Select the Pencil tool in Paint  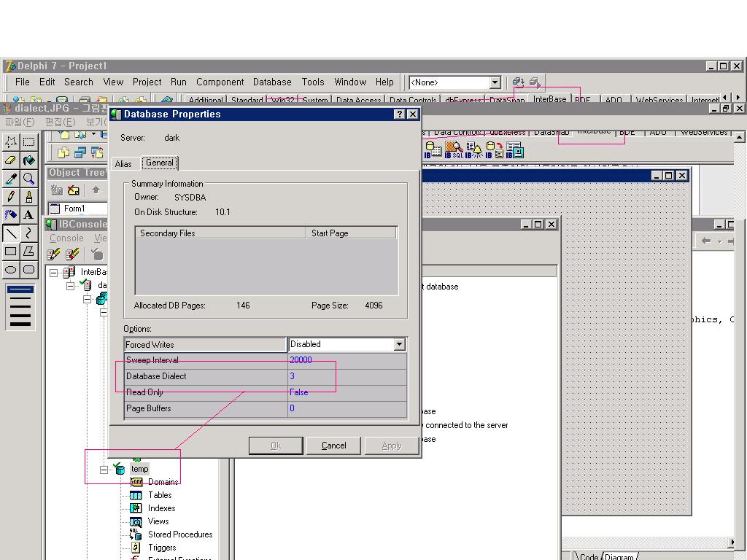click(11, 197)
